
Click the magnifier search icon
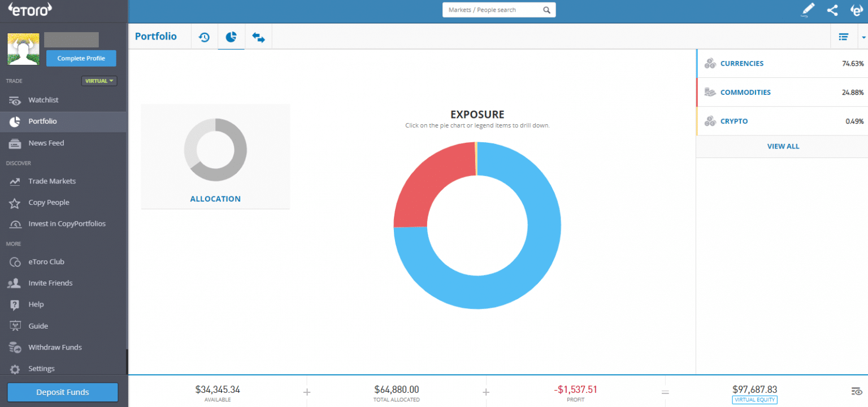point(546,10)
